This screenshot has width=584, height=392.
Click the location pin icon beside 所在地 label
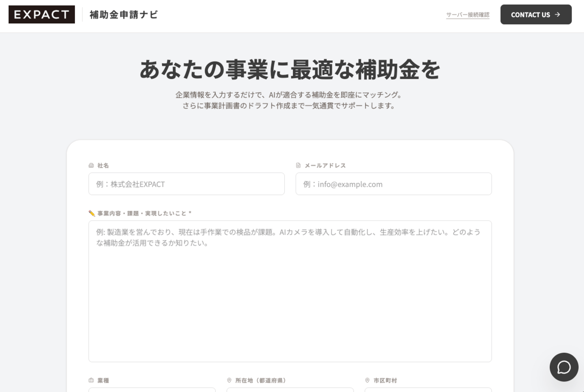(x=229, y=380)
